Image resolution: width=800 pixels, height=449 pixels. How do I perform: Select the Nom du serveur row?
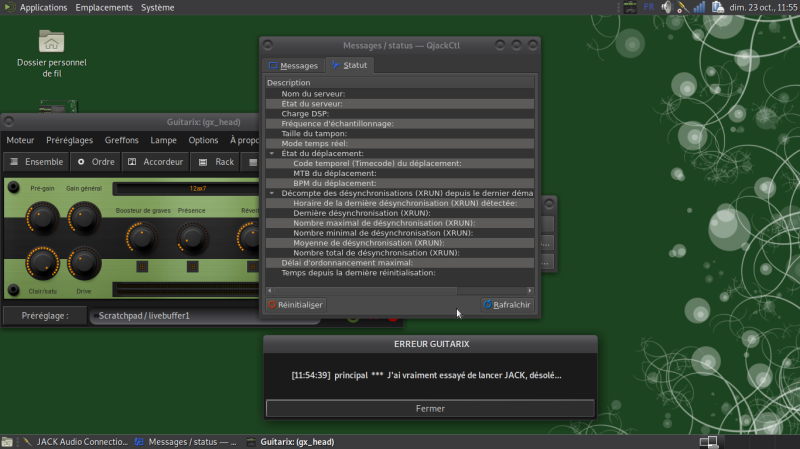pos(399,94)
